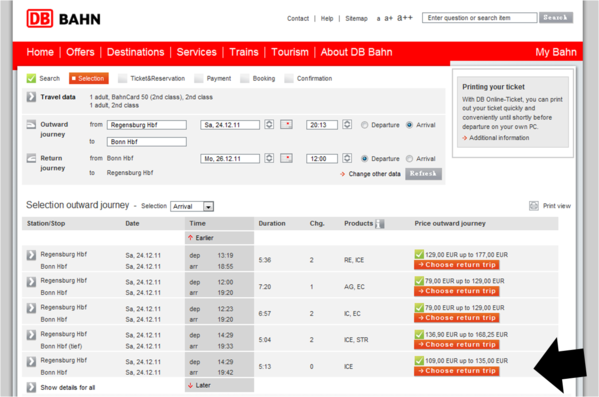
Task: Set the smallest font size 'a'
Action: point(378,18)
